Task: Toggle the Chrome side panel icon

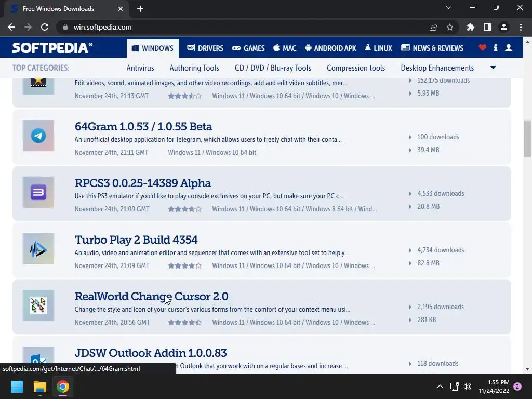Action: click(487, 27)
